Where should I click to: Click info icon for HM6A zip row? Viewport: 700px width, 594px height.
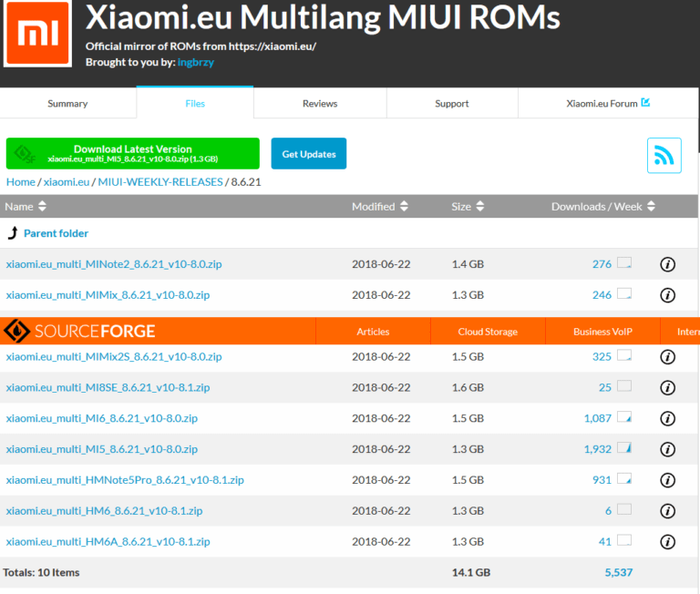tap(667, 542)
